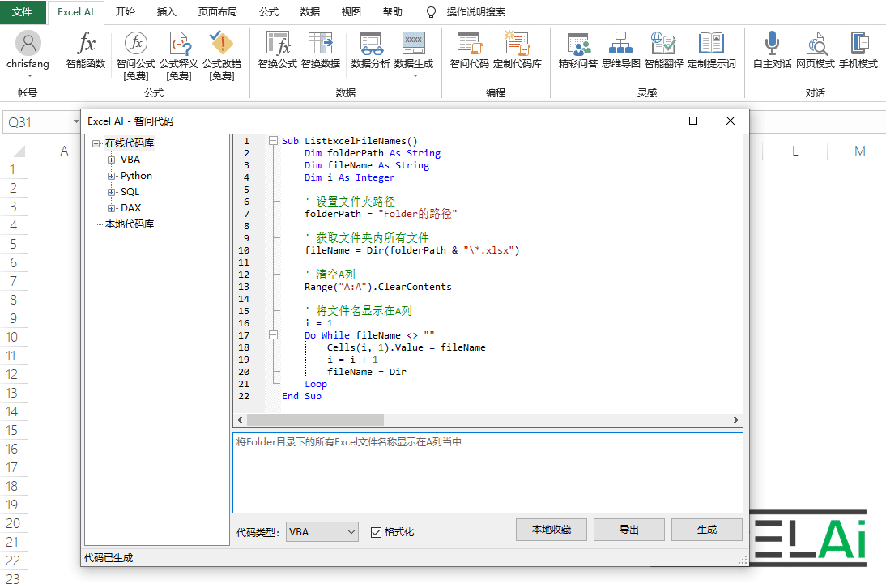Collapse the Sub ListExcelFileNames code fold

tap(273, 141)
